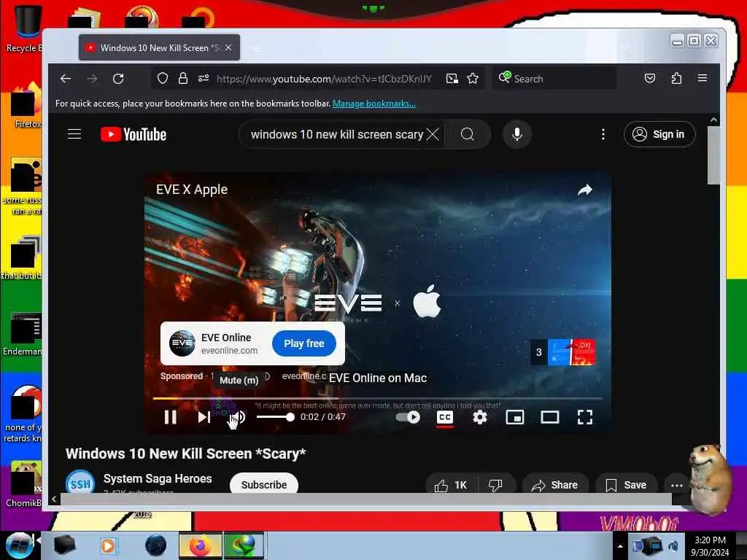This screenshot has width=747, height=560.
Task: Click the video progress bar
Action: pos(377,398)
